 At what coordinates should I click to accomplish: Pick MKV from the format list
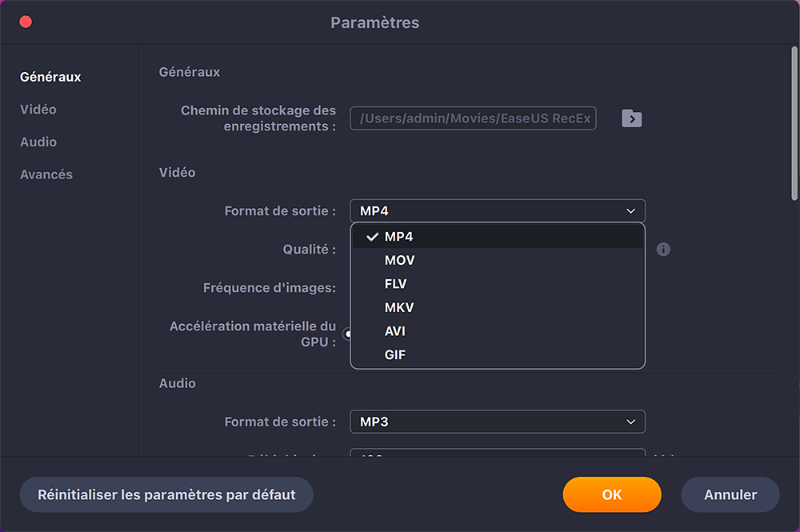pos(498,307)
